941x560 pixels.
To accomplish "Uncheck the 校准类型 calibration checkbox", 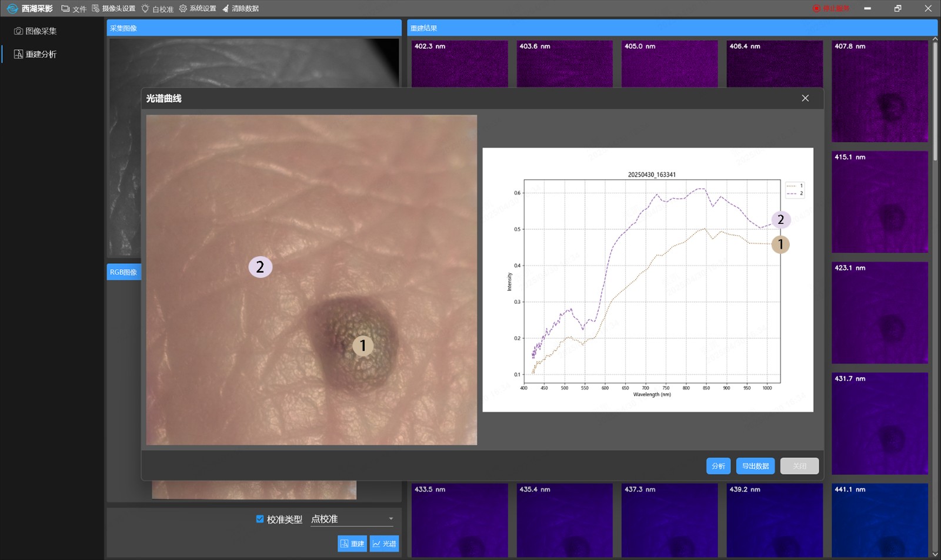I will coord(260,519).
